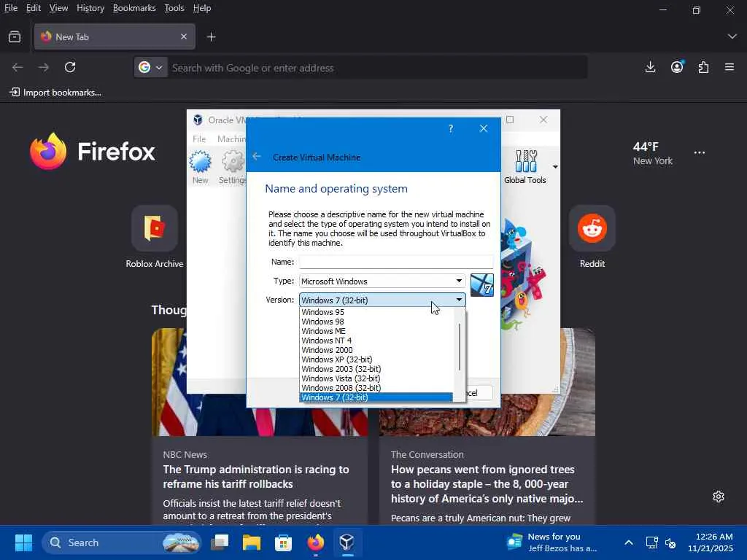Screen dimensions: 747x560
Task: Go back with Create Virtual Machine arrow
Action: tap(257, 156)
